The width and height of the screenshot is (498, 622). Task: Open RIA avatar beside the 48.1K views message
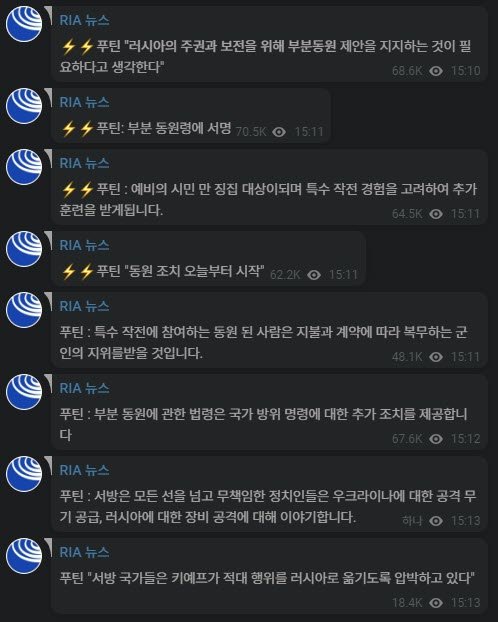point(24,310)
